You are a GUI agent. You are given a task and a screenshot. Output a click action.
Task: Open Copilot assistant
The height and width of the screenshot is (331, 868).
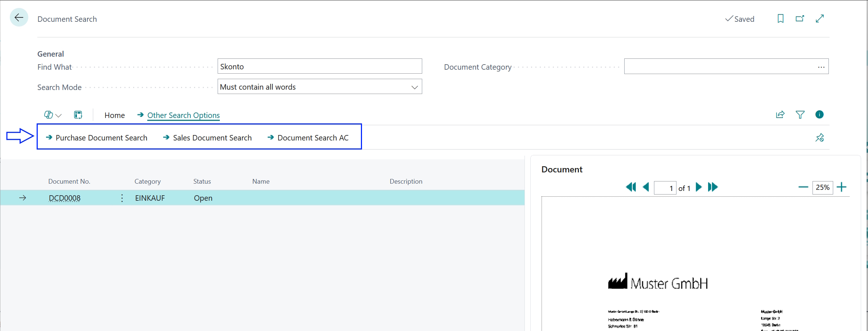tap(48, 115)
